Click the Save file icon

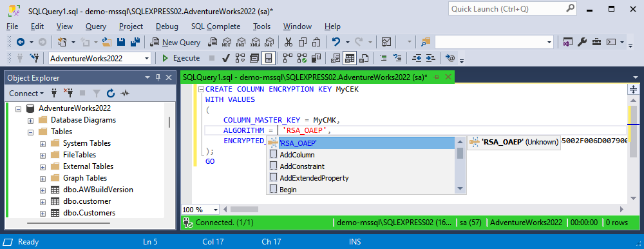click(x=121, y=42)
